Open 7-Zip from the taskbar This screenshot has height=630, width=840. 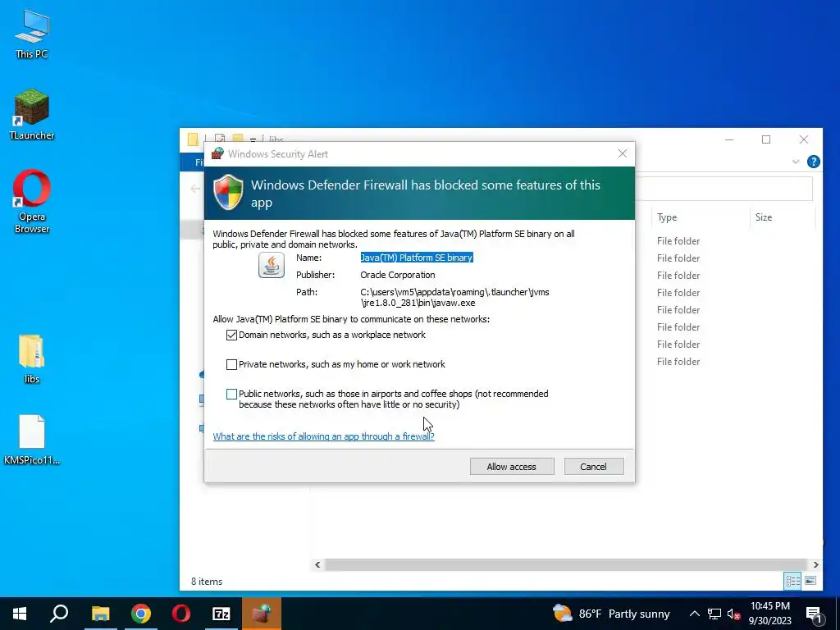[x=221, y=614]
